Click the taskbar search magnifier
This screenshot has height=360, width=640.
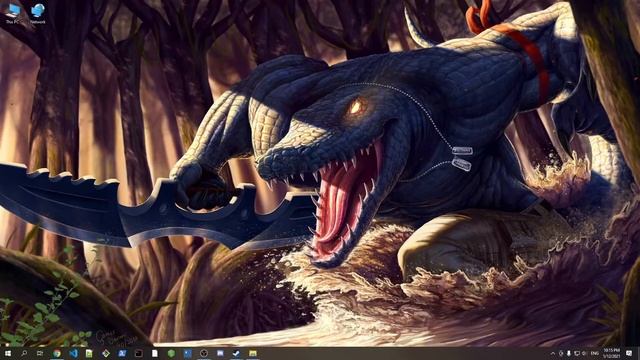click(x=24, y=353)
